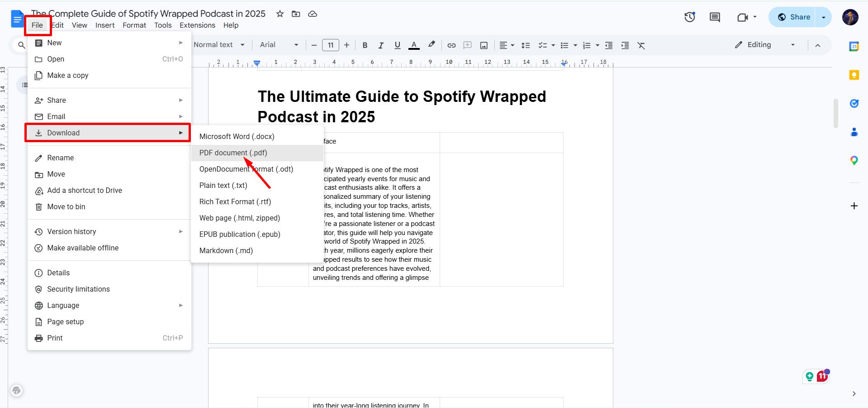Open Google Maps in the side panel

click(854, 160)
